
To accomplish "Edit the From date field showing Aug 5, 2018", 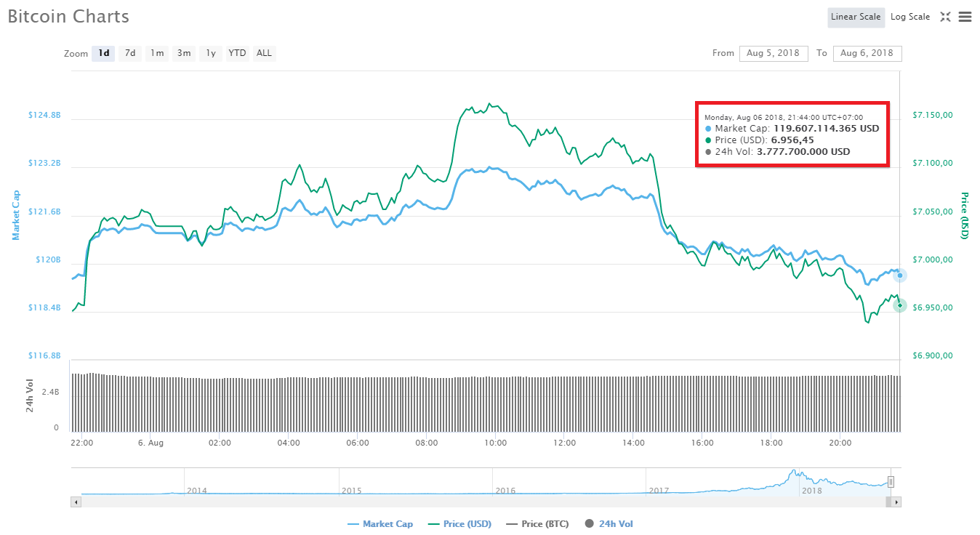I will coord(774,53).
